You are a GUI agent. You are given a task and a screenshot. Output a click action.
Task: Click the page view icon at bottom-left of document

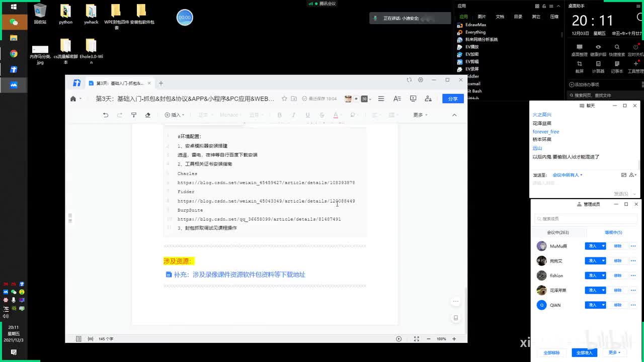(x=78, y=339)
